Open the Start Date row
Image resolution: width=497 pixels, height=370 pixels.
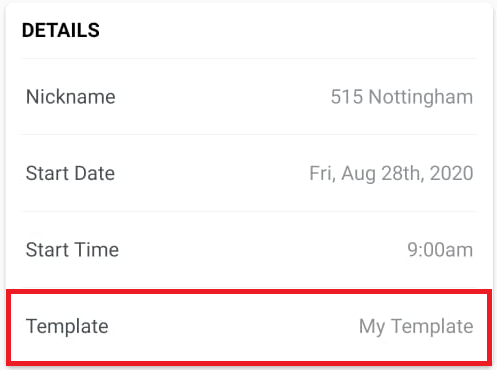[x=249, y=173]
